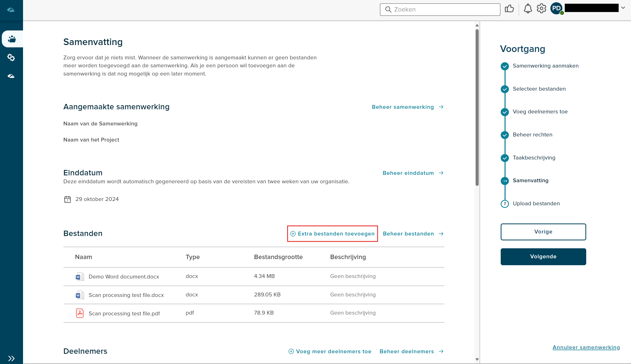Open Beheer bestanden link

click(x=413, y=234)
